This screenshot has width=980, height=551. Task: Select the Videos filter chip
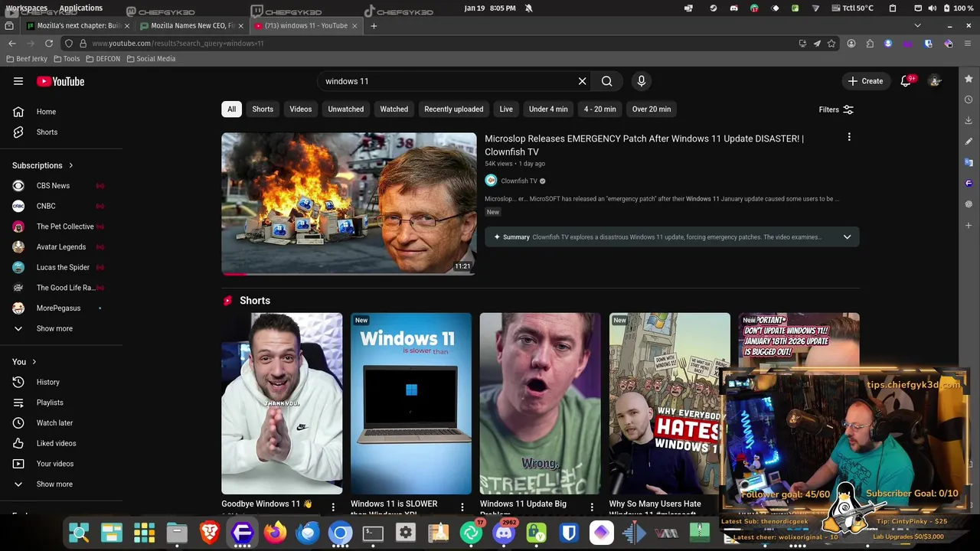coord(300,109)
